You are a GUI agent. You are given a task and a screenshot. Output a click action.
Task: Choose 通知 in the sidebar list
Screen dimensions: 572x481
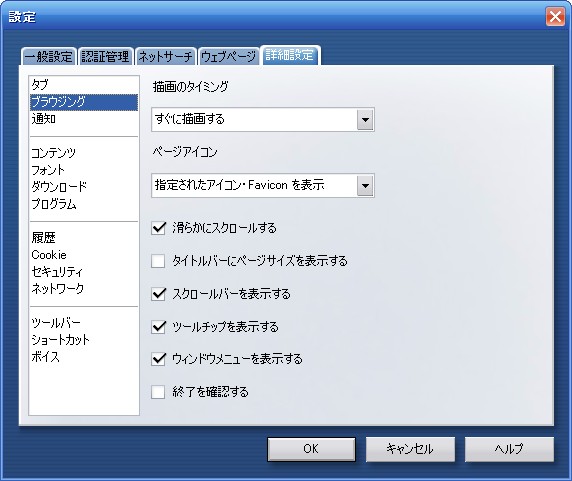click(x=84, y=119)
